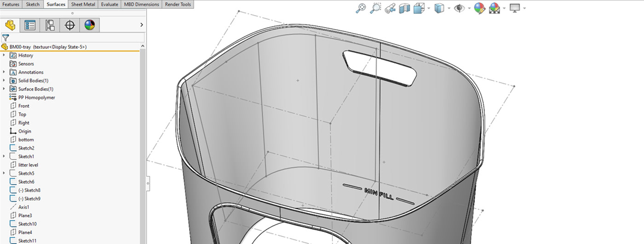Expand the Annotations folder

point(4,72)
